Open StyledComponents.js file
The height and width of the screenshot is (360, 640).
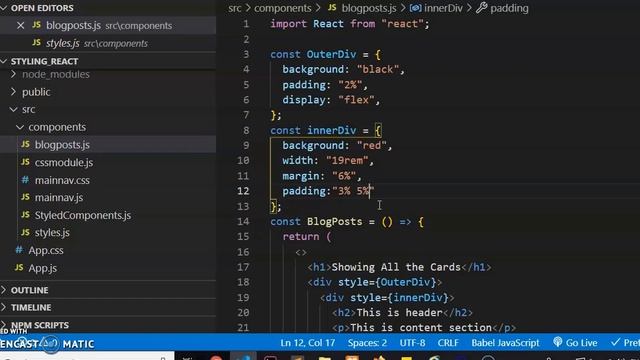(x=83, y=215)
